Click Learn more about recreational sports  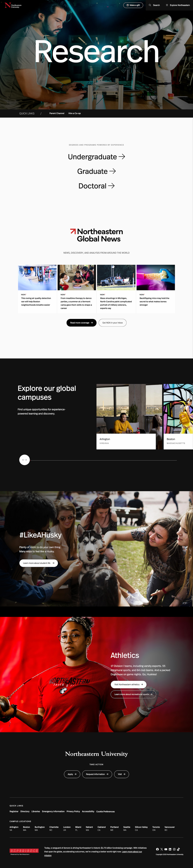pos(133,694)
